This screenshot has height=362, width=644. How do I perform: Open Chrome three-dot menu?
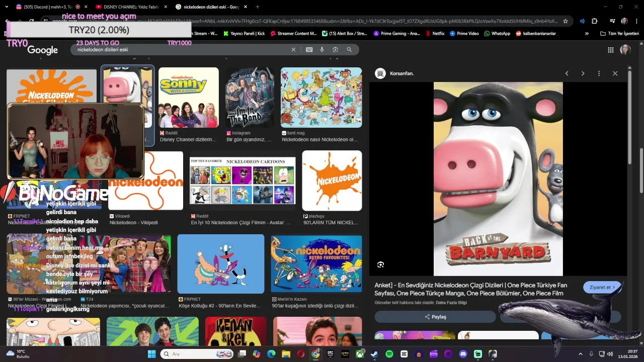point(636,21)
